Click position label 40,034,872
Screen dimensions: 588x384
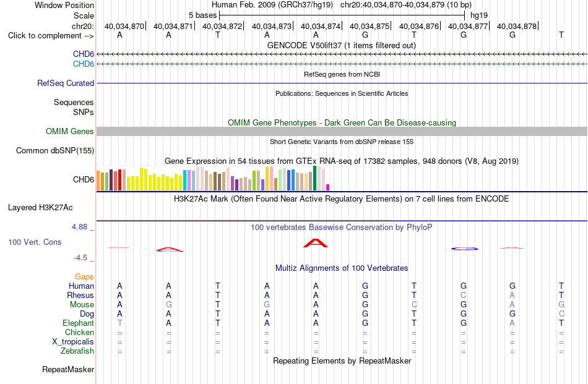point(222,26)
